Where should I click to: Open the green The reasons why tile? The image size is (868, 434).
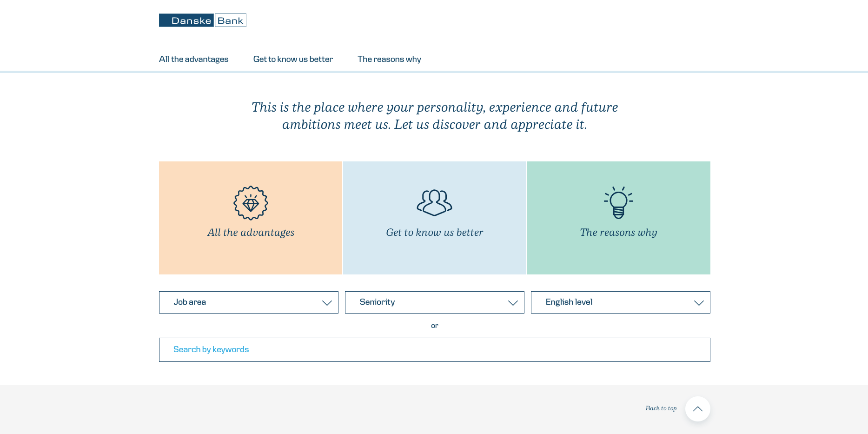pos(619,218)
